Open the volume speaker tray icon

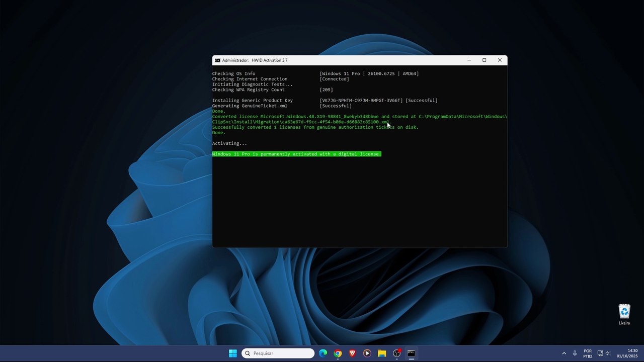coord(608,353)
